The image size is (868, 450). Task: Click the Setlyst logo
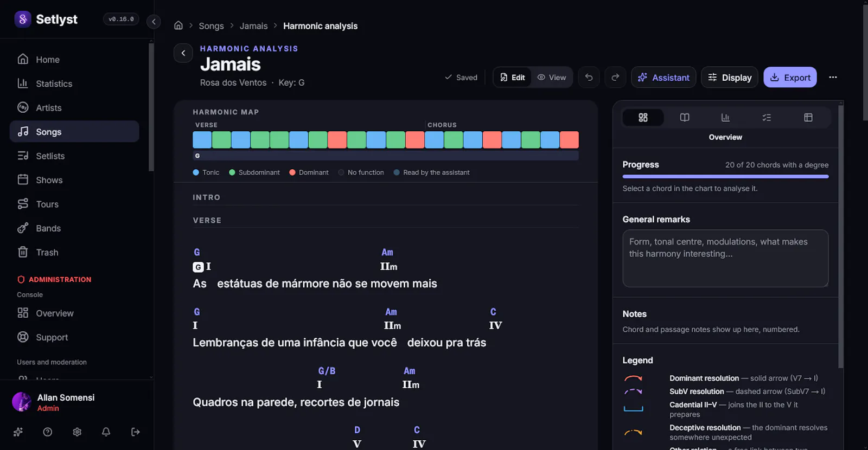23,20
